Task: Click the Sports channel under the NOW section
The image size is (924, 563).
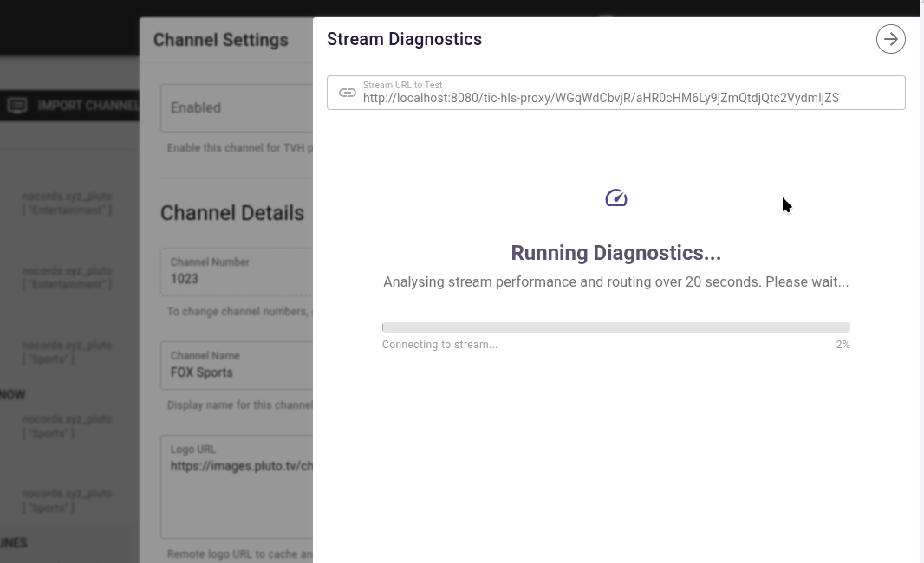Action: click(x=67, y=426)
